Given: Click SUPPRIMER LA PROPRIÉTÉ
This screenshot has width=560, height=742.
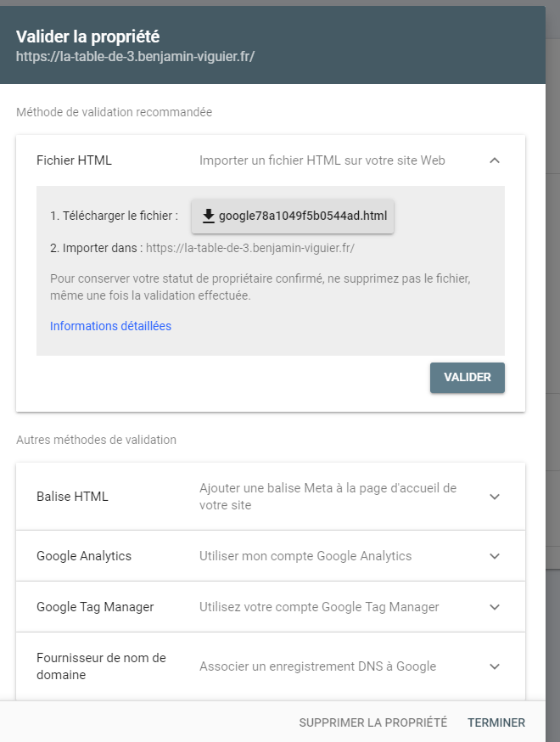Looking at the screenshot, I should click(372, 722).
